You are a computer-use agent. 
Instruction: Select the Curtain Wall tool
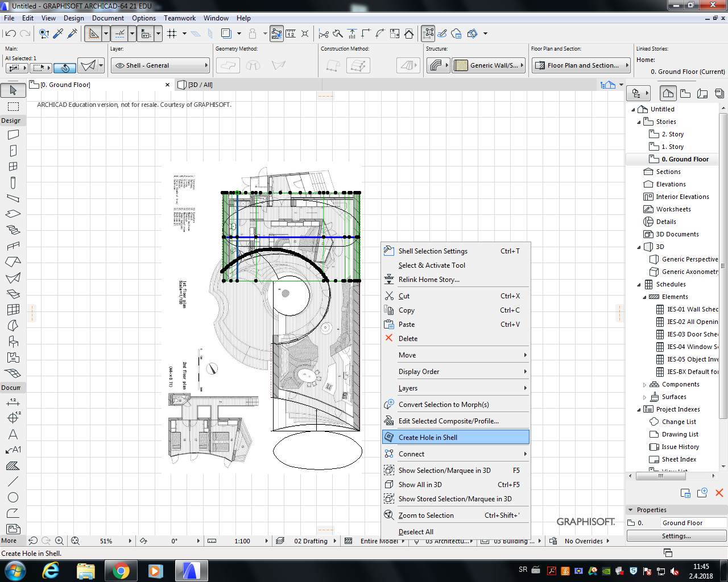[x=13, y=310]
